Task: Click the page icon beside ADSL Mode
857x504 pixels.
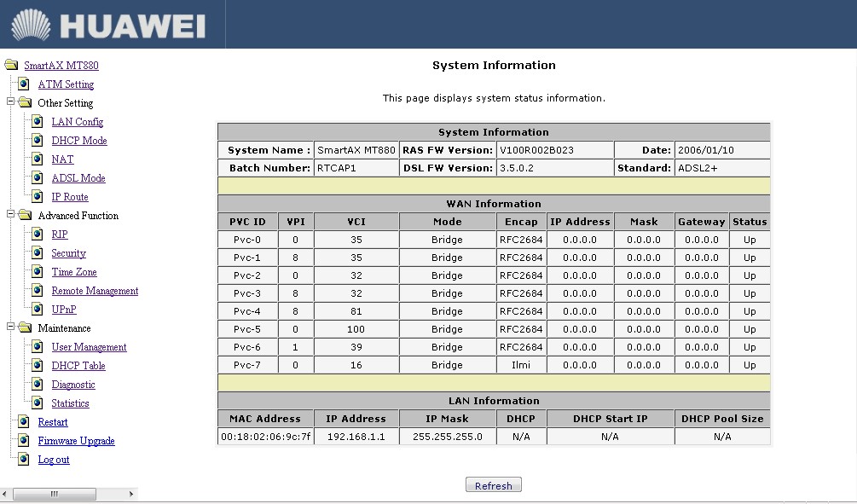Action: coord(38,177)
